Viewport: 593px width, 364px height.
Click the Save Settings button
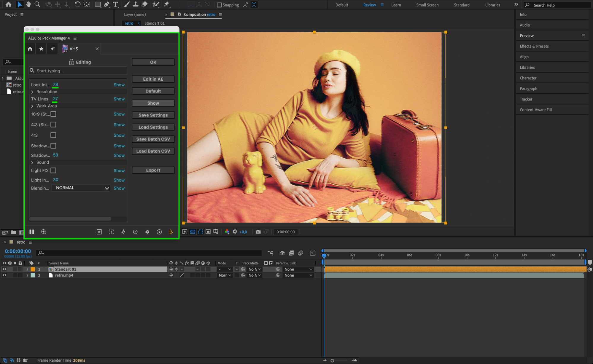[x=153, y=115]
